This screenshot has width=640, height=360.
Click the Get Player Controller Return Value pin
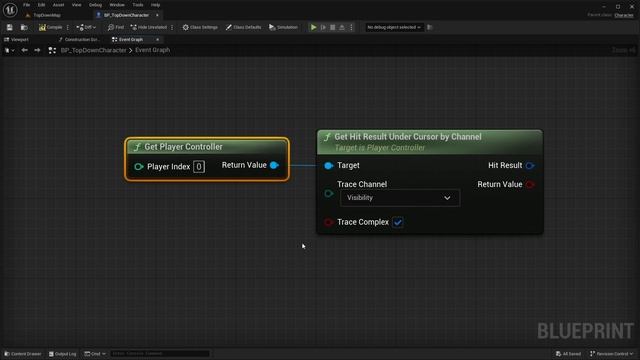pyautogui.click(x=274, y=165)
